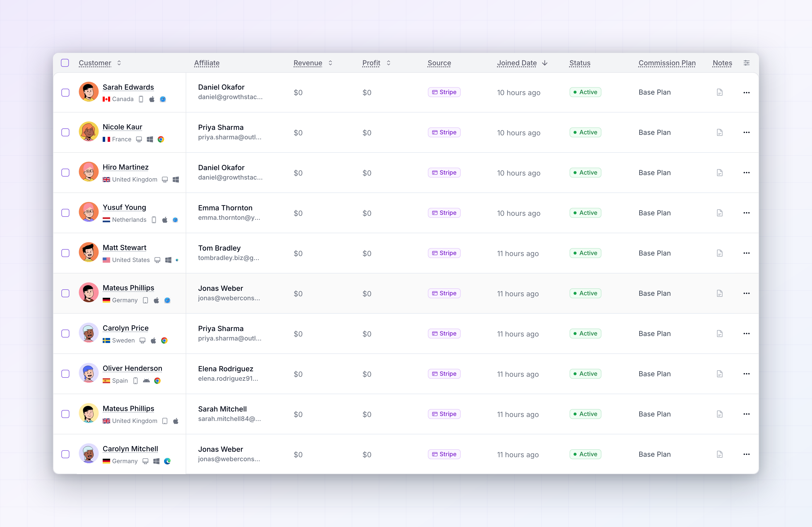The image size is (812, 527).
Task: Check the box for Yusuf Young
Action: tap(65, 213)
